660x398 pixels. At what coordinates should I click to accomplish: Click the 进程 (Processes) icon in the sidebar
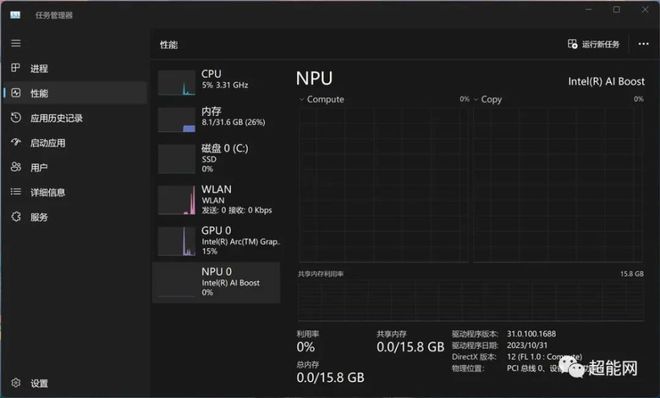pyautogui.click(x=16, y=68)
